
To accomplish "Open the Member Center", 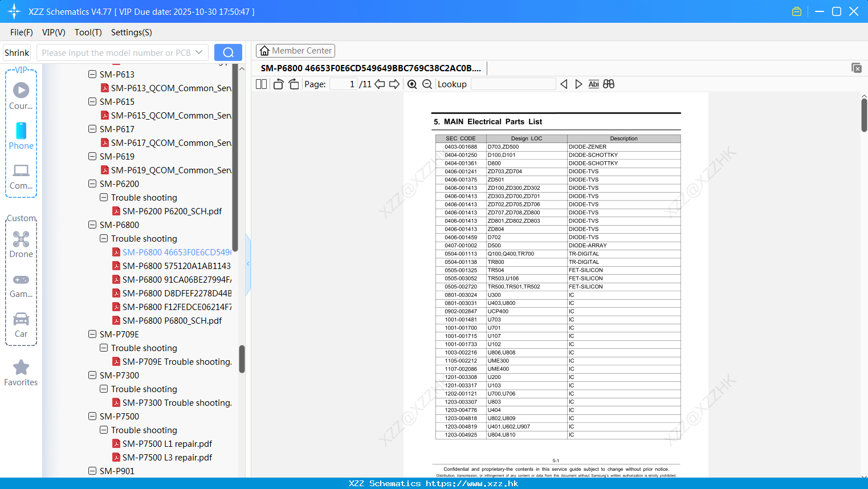I will click(x=295, y=51).
